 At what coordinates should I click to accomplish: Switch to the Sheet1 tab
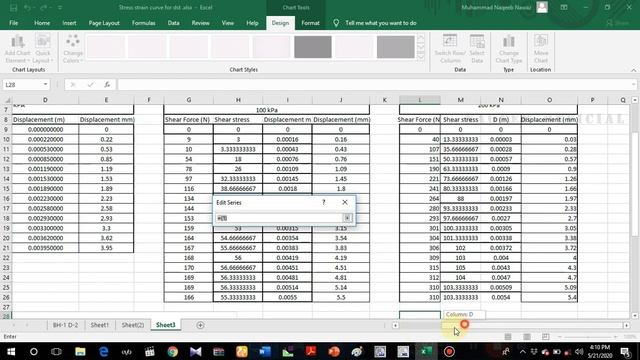[x=100, y=325]
